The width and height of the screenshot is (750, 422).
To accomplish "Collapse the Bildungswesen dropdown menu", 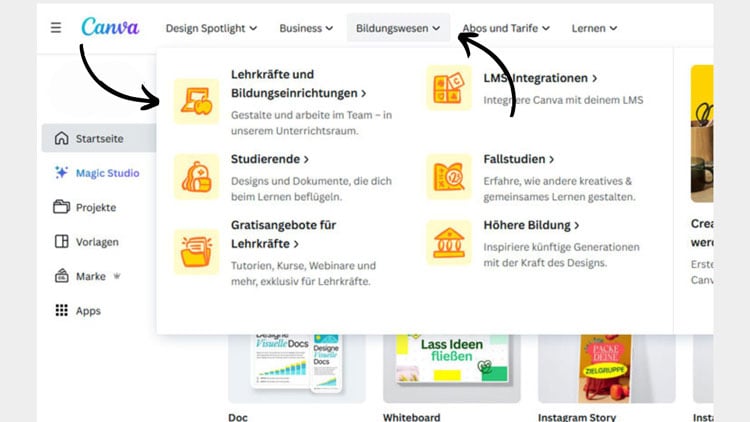I will point(398,29).
